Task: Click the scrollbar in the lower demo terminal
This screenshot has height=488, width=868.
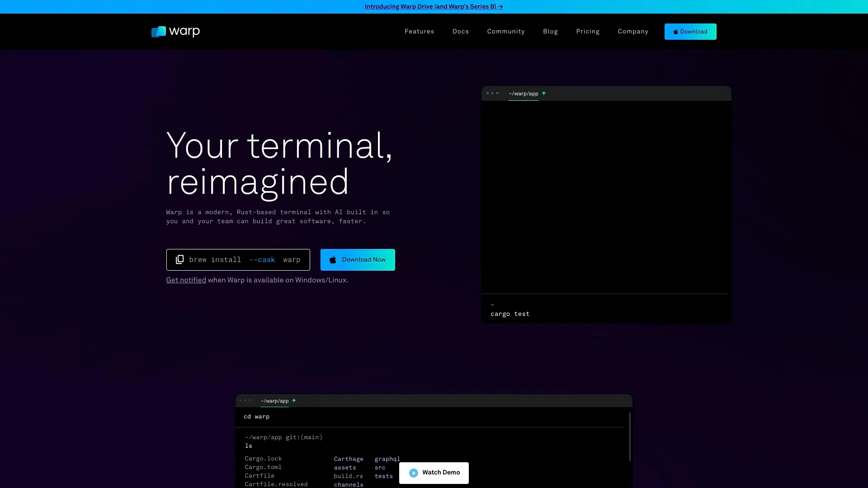Action: (629, 436)
